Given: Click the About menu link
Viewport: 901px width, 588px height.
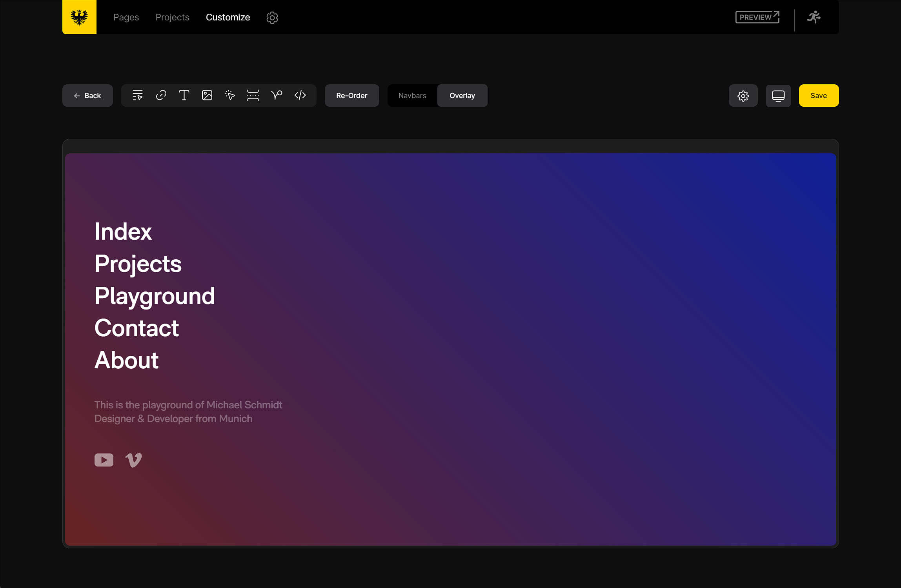Looking at the screenshot, I should pyautogui.click(x=126, y=360).
